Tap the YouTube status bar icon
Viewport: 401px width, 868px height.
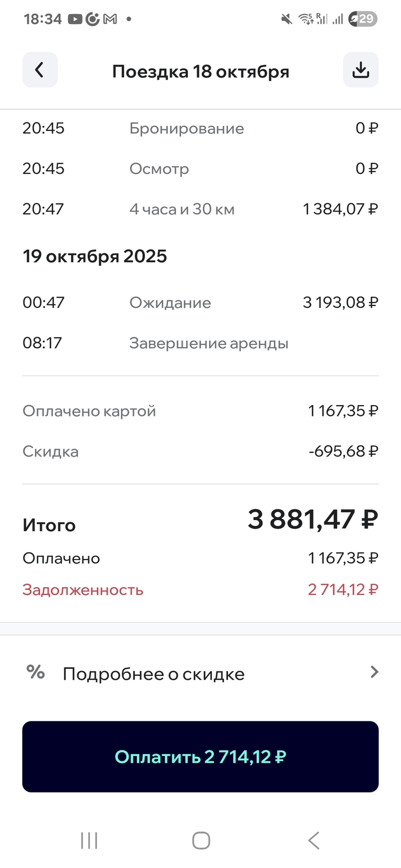click(74, 19)
